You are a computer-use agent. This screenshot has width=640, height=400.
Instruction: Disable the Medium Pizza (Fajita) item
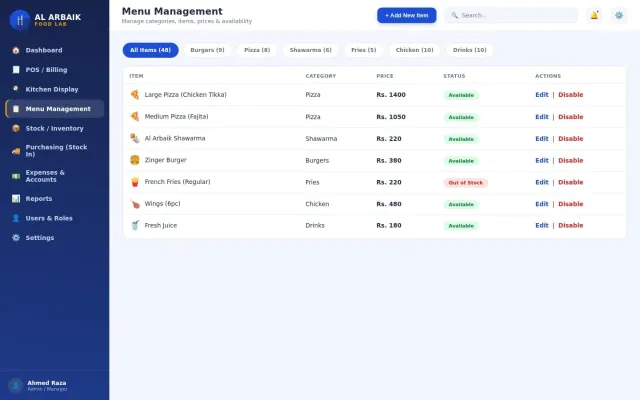[x=571, y=117]
